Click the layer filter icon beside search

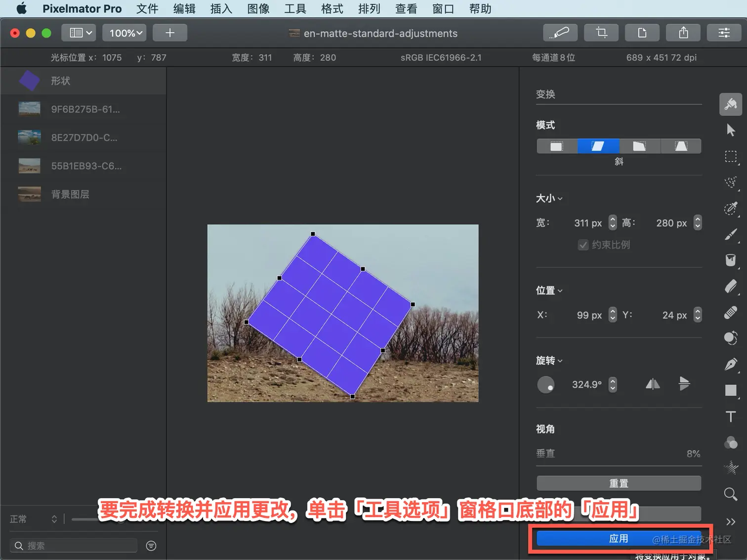point(151,546)
